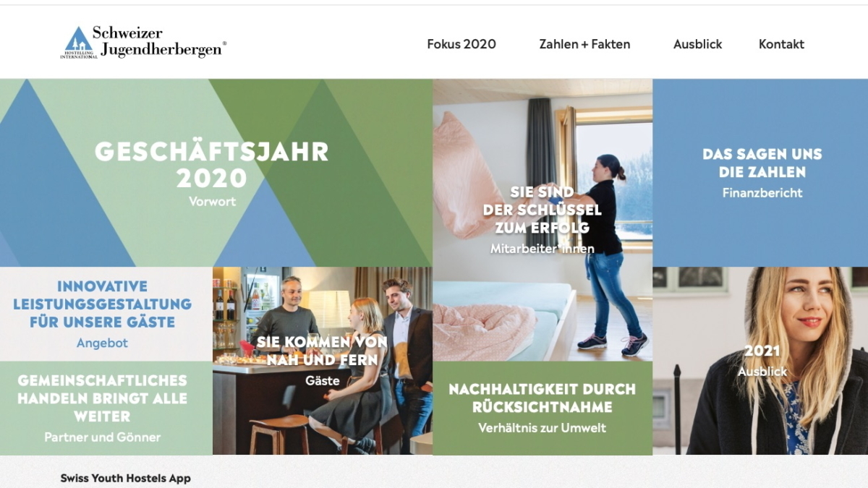Go to the Ausblick menu item
This screenshot has height=488, width=868.
pyautogui.click(x=697, y=44)
